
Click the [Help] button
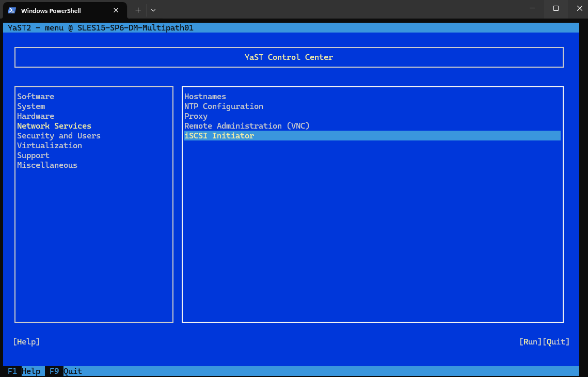click(x=26, y=341)
